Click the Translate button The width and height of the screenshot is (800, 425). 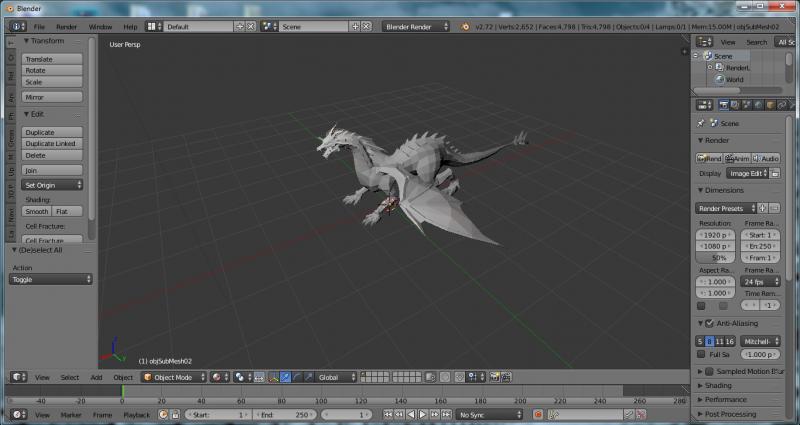[x=52, y=59]
